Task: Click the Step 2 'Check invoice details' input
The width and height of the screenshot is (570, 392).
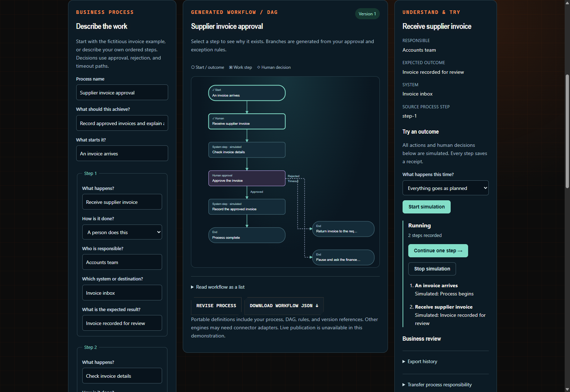Action: click(122, 376)
